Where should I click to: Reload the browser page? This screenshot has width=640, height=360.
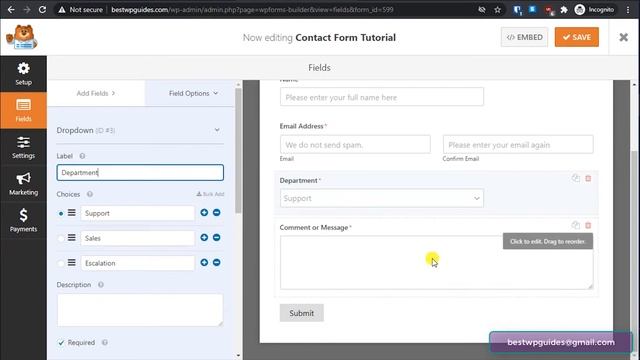click(x=42, y=9)
